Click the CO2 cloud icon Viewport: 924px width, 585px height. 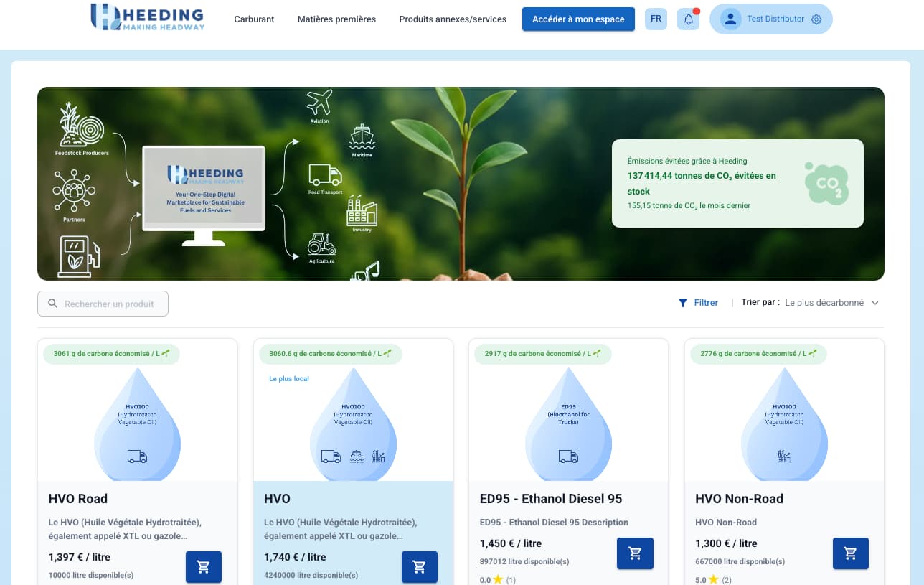coord(826,183)
